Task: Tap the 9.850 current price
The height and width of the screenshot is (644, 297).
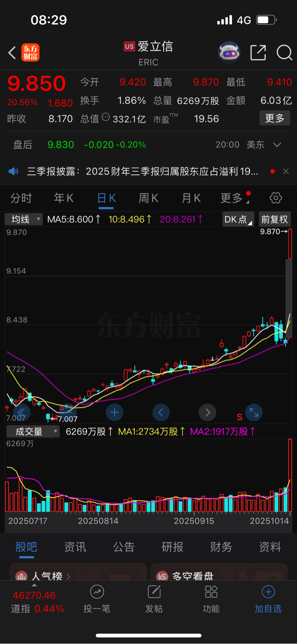Action: pos(37,83)
